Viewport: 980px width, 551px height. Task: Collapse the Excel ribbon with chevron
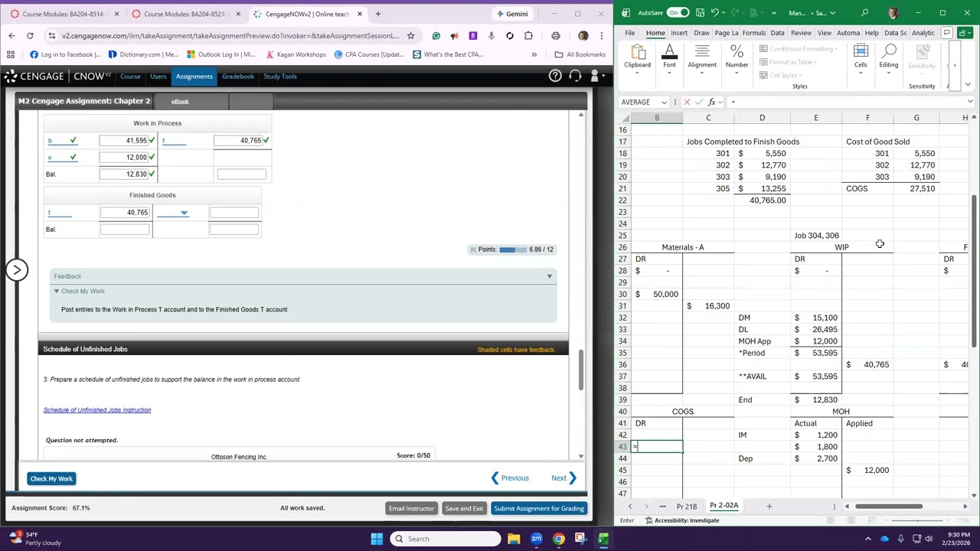(x=969, y=85)
